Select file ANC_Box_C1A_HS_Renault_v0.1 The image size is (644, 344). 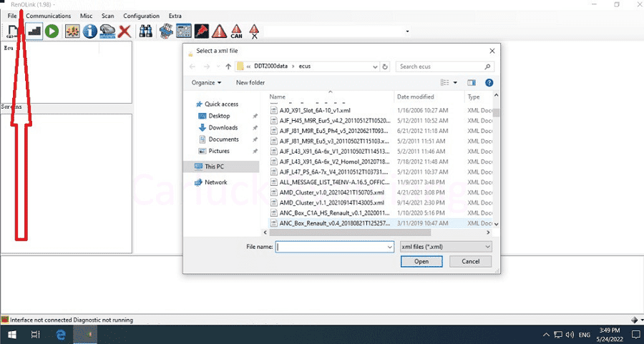tap(335, 213)
